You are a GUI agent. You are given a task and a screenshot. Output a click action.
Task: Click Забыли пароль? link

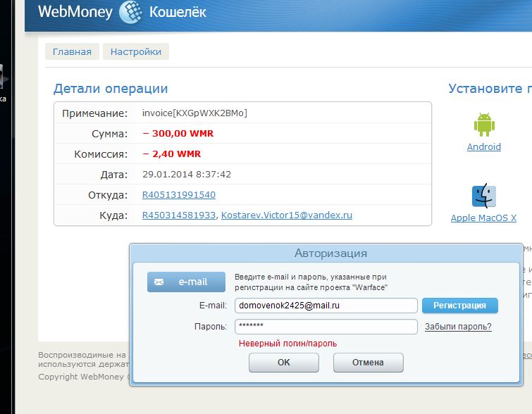pyautogui.click(x=458, y=327)
